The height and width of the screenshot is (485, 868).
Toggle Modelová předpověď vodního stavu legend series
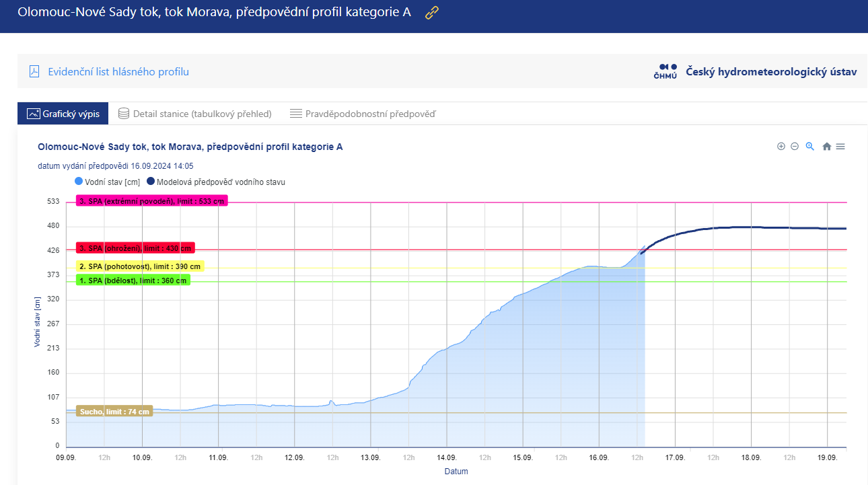tap(216, 182)
